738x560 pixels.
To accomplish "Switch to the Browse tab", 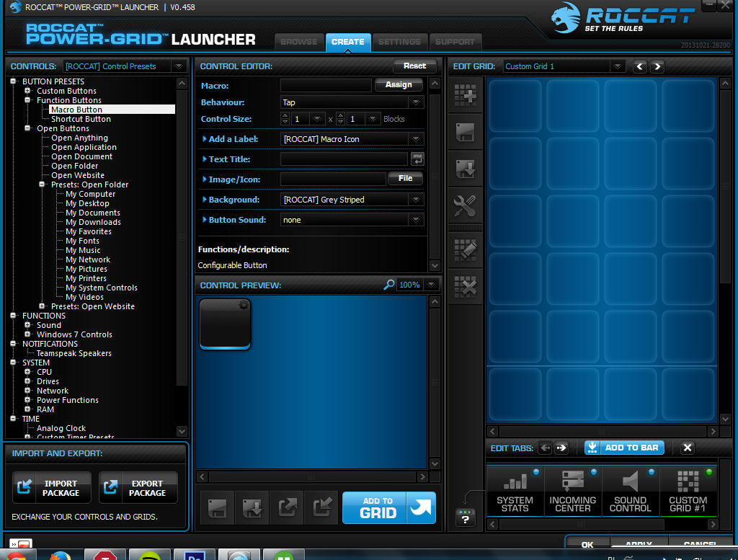I will pyautogui.click(x=299, y=42).
